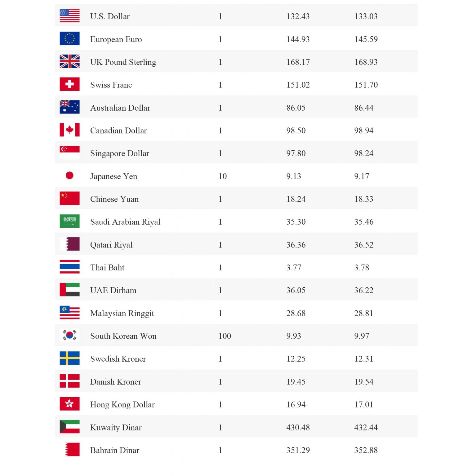Click the Saudi Arabian green flag
472x476 pixels.
(69, 221)
